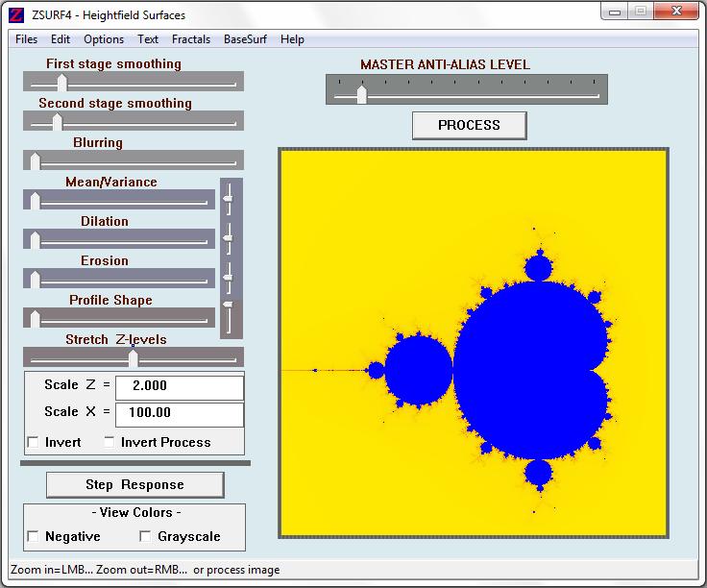Image resolution: width=707 pixels, height=588 pixels.
Task: Click the ZSURF4 app icon in title bar
Action: [16, 14]
